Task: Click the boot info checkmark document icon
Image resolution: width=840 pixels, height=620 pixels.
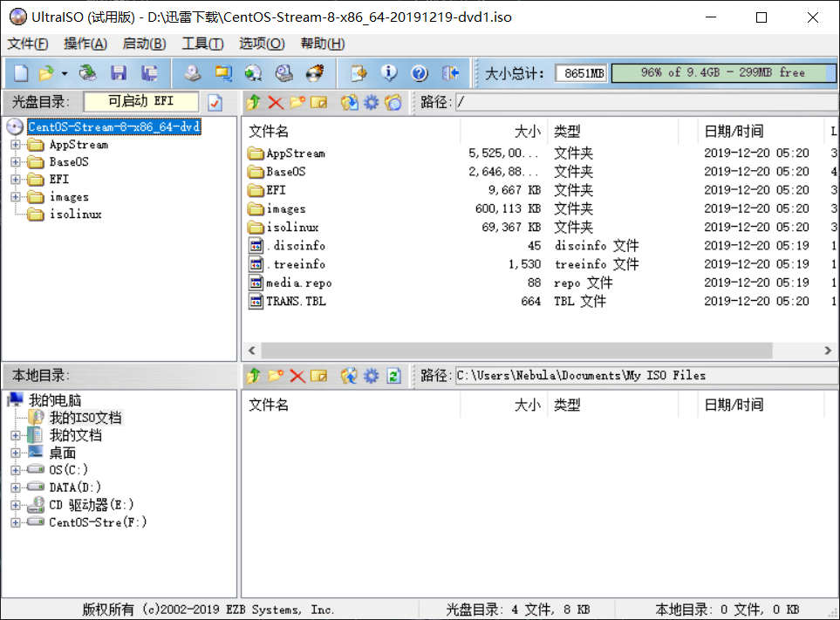Action: pyautogui.click(x=215, y=102)
